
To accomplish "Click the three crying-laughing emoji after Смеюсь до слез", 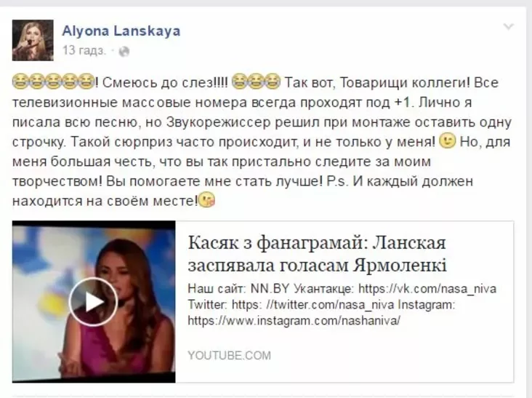I will point(256,81).
